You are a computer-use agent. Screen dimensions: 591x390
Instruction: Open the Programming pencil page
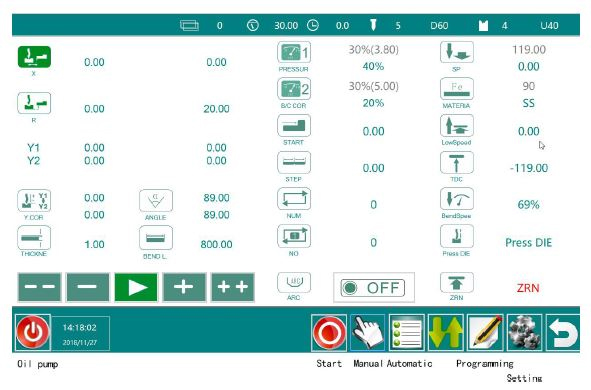(485, 333)
